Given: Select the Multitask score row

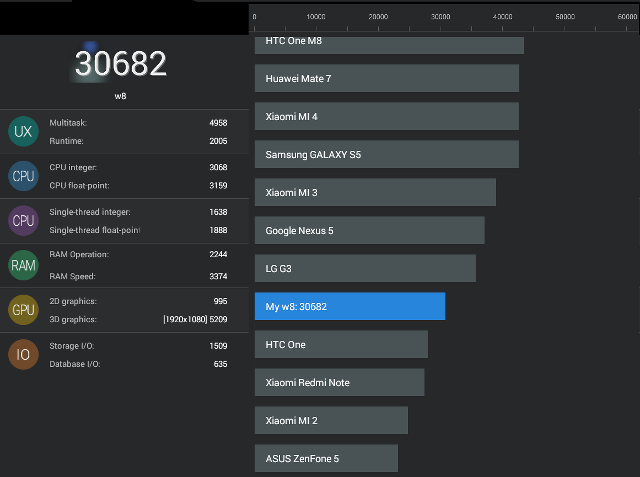Looking at the screenshot, I should tap(138, 123).
